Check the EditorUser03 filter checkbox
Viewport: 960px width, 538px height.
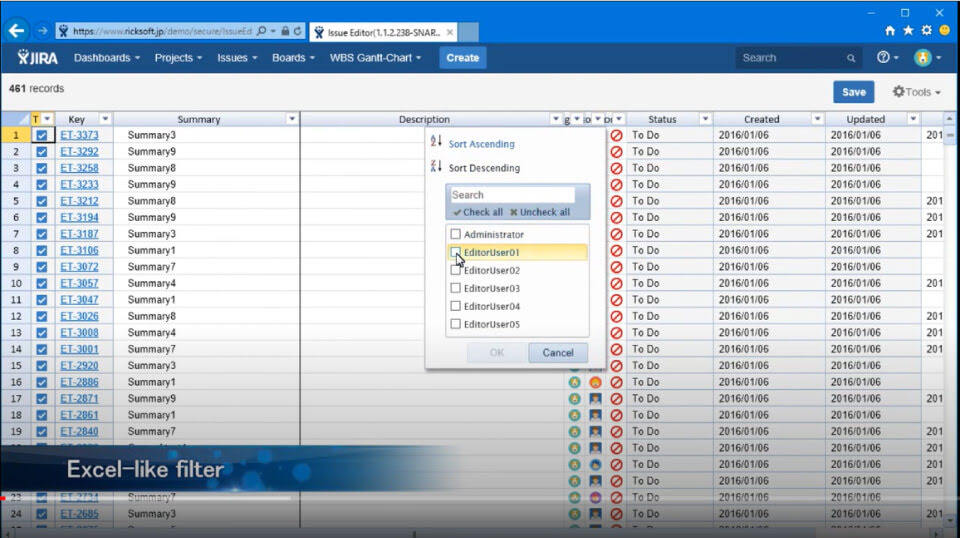coord(456,288)
